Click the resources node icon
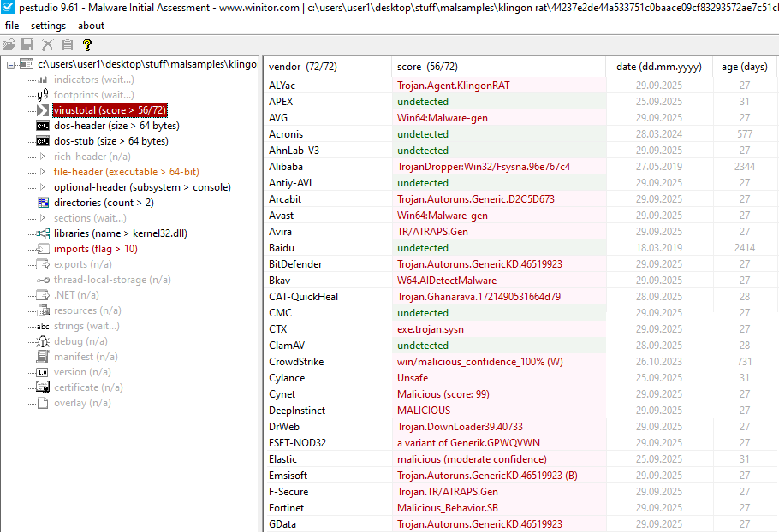The height and width of the screenshot is (532, 779). coord(43,310)
